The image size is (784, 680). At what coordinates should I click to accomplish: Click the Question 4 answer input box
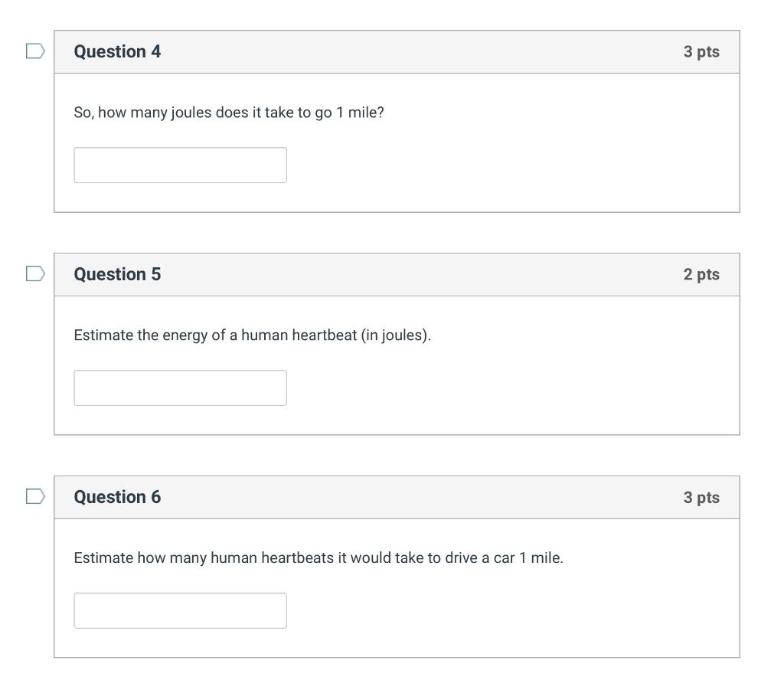click(180, 165)
